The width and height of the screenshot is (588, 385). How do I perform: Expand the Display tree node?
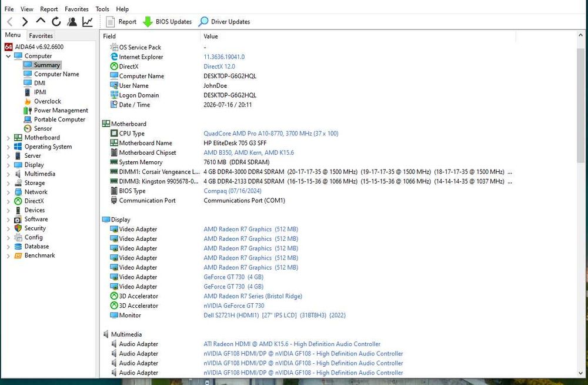(x=8, y=165)
